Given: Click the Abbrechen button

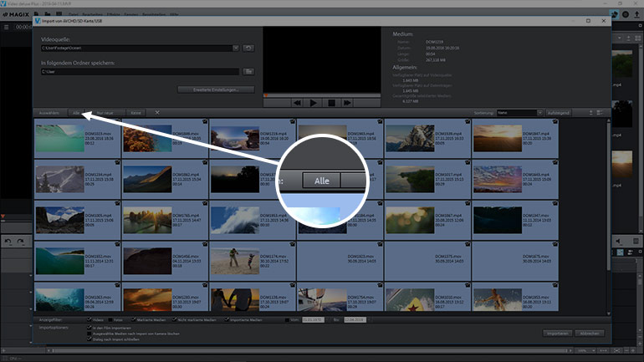Looking at the screenshot, I should (590, 334).
